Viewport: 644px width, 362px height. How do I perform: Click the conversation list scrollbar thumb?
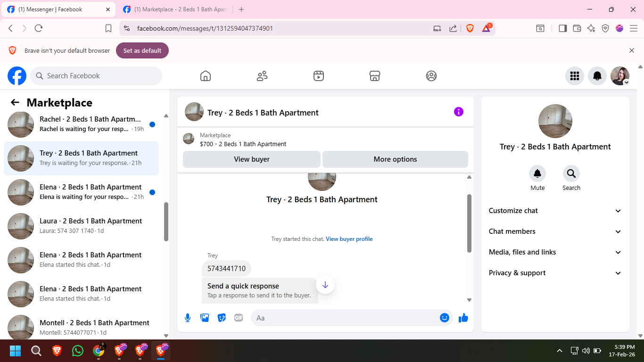(166, 222)
